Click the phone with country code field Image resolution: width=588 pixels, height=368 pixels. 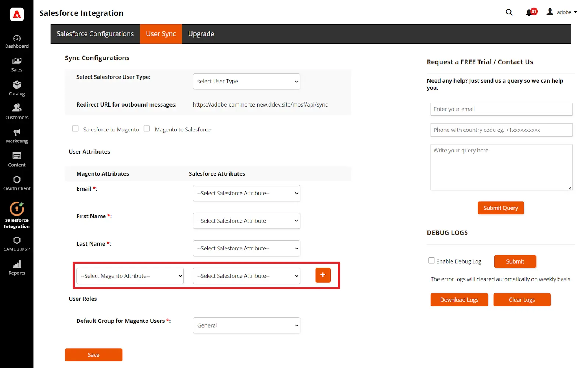501,130
